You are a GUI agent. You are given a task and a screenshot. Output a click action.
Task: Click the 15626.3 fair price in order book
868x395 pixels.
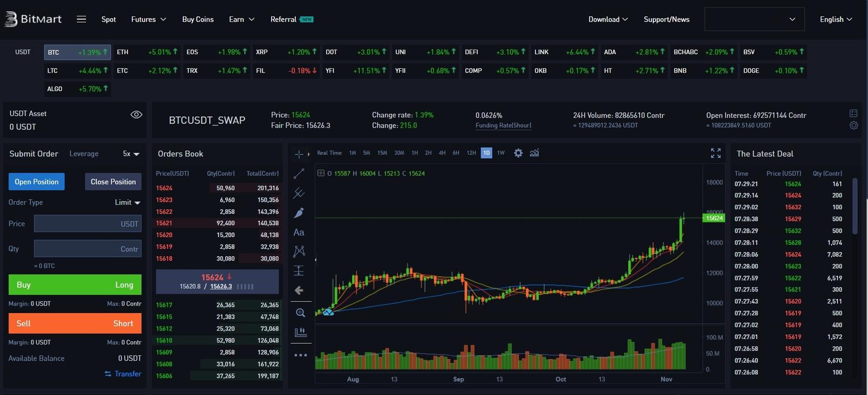pos(221,286)
